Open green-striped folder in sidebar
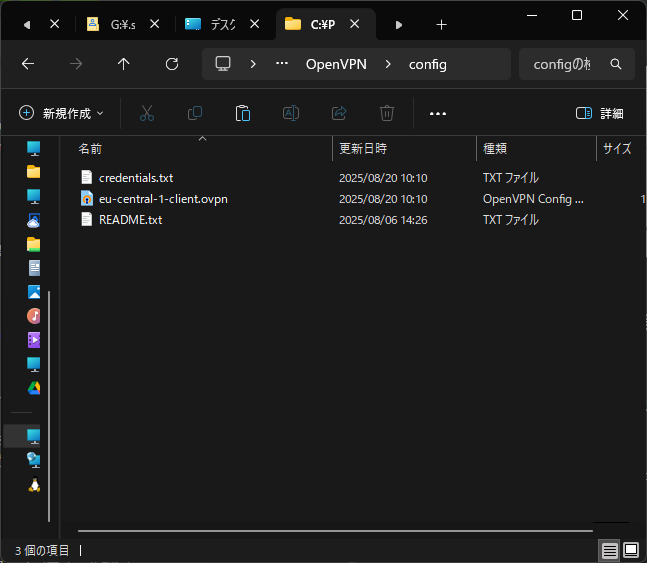Screen dimensions: 647x563 pos(33,244)
